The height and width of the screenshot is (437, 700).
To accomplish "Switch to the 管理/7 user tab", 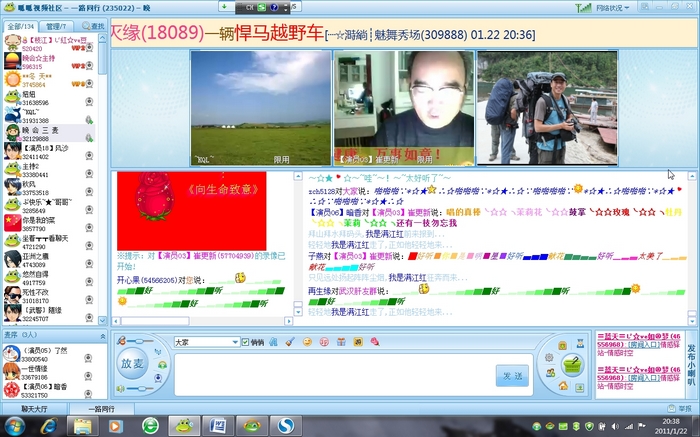I will click(x=56, y=26).
